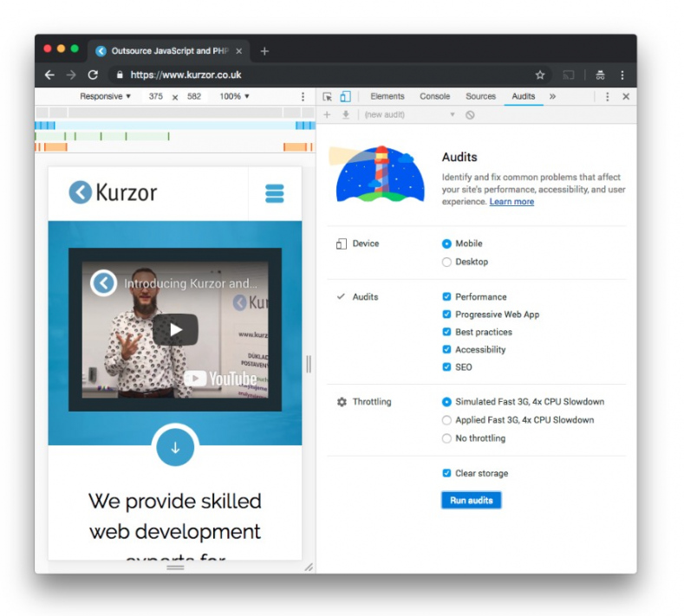Expand more DevTools tabs chevron

tap(553, 96)
